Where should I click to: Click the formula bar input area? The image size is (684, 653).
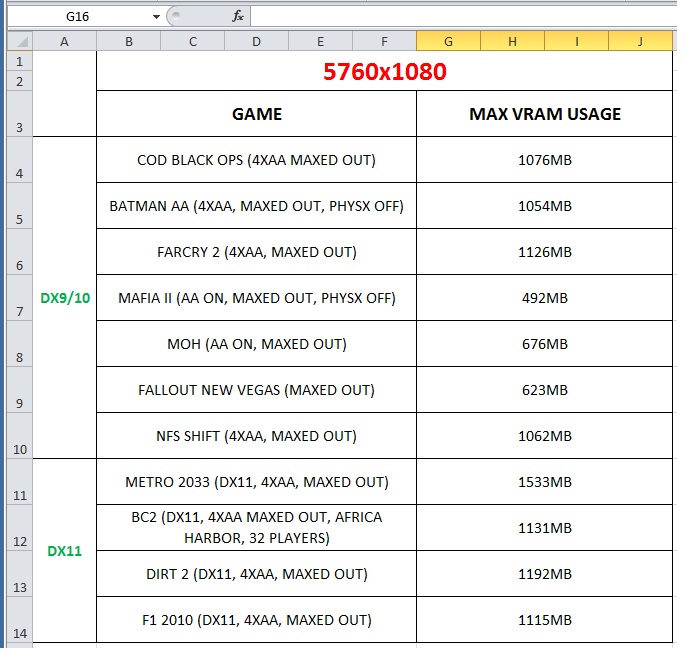[464, 17]
